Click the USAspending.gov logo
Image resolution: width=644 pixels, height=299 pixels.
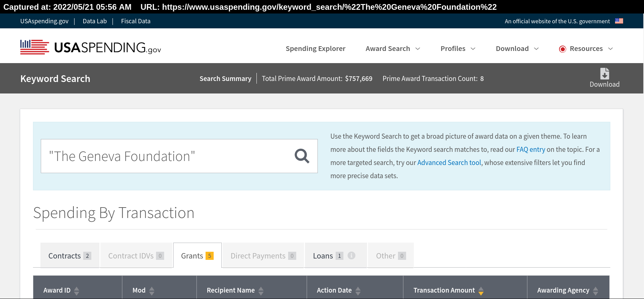click(x=91, y=47)
